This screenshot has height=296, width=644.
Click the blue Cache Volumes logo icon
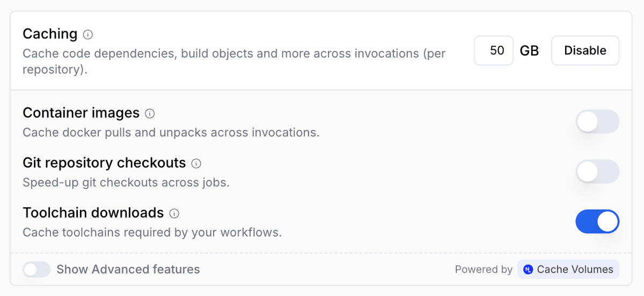point(528,270)
